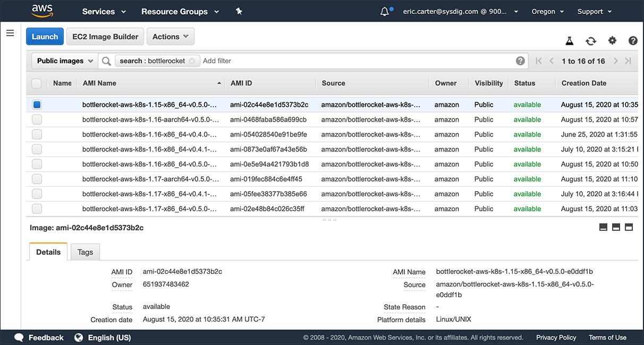Screen dimensions: 644x345
Task: Go to first page of results
Action: tap(539, 61)
